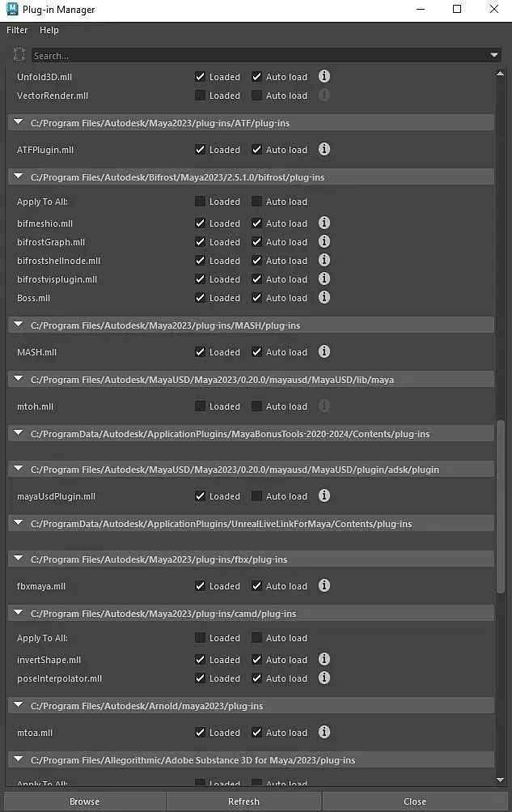Show info for ATFPlugin.mll plug-in
The width and height of the screenshot is (512, 812).
pyautogui.click(x=324, y=150)
